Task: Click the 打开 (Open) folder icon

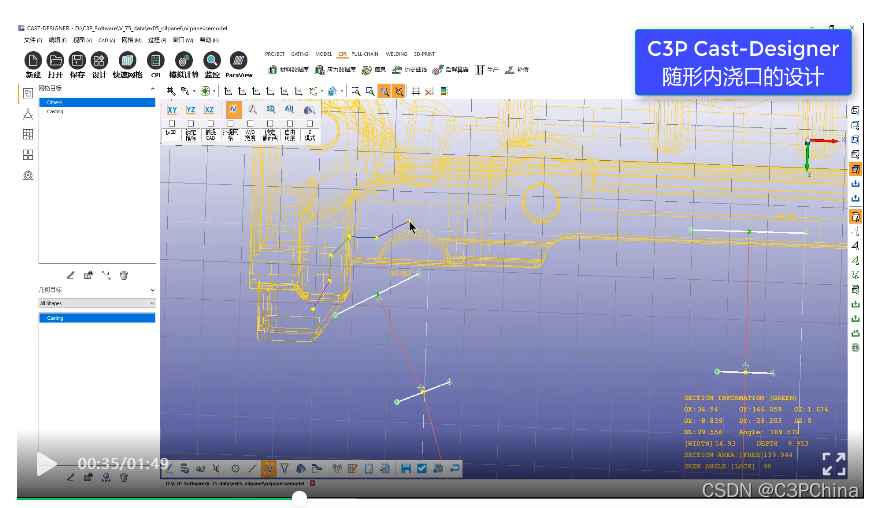Action: point(55,60)
